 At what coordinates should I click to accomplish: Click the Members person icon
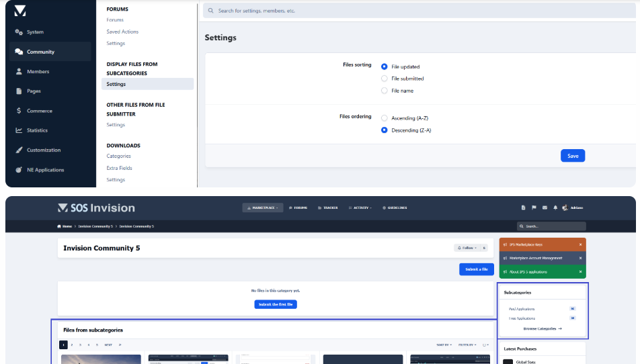(x=19, y=72)
